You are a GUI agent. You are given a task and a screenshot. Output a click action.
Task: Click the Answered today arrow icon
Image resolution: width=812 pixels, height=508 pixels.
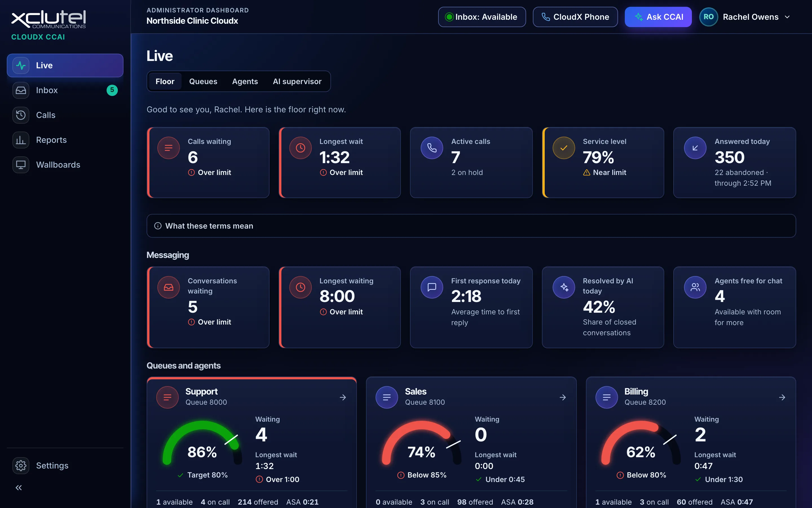pyautogui.click(x=695, y=148)
